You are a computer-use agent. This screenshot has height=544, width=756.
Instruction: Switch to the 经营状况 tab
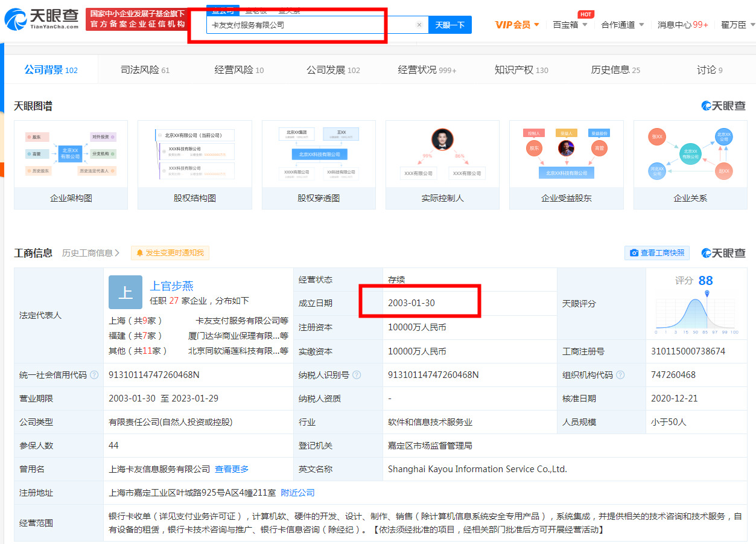coord(427,70)
